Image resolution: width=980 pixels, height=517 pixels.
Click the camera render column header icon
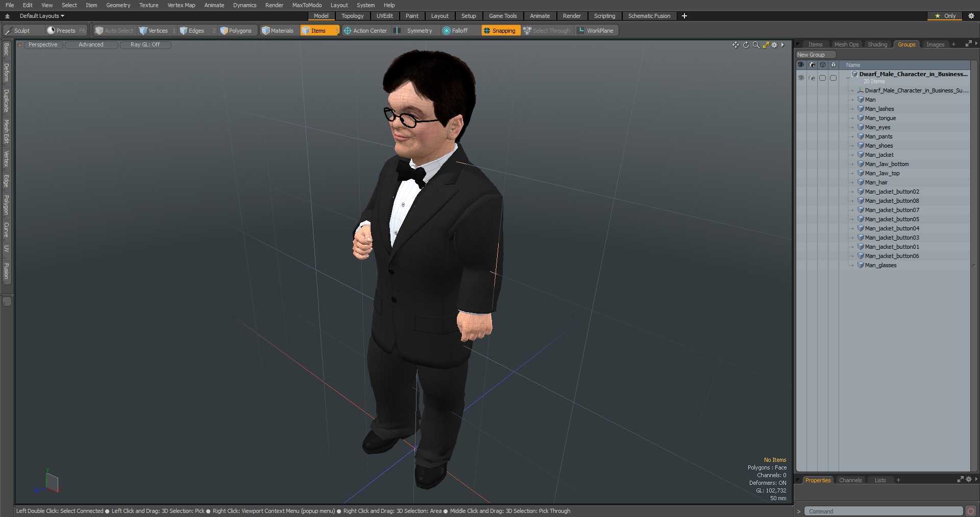(812, 65)
